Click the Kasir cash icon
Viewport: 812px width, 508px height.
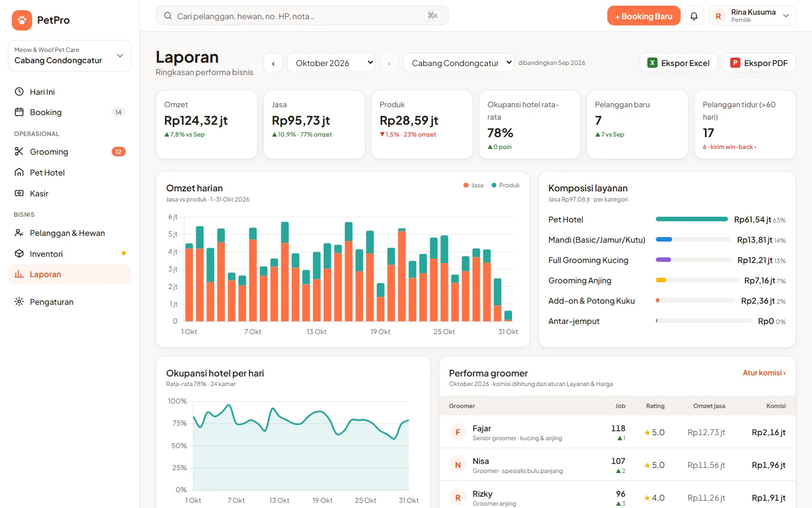[x=19, y=193]
